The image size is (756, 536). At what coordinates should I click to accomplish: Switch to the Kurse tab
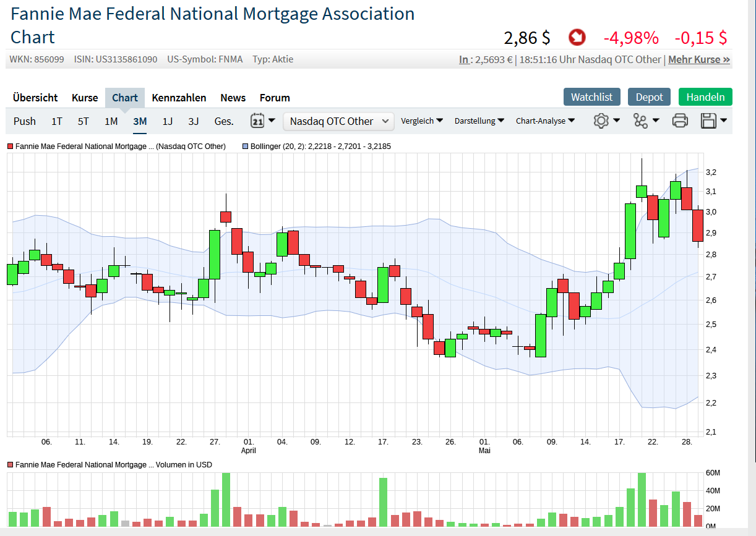tap(85, 98)
